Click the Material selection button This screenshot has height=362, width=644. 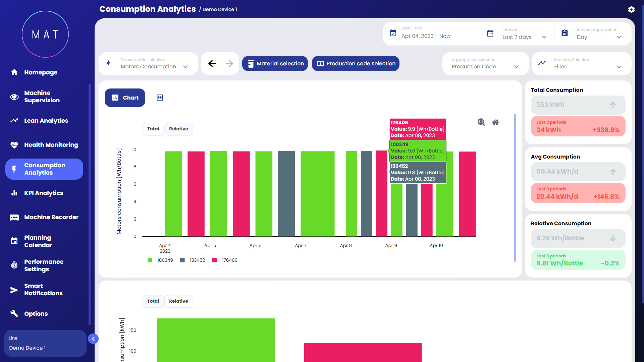[275, 63]
